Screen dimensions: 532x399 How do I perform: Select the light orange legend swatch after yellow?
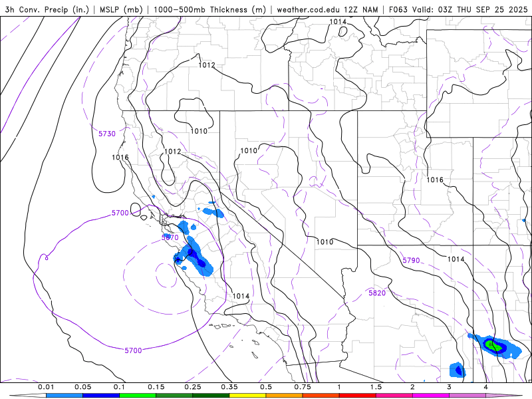[x=285, y=395]
